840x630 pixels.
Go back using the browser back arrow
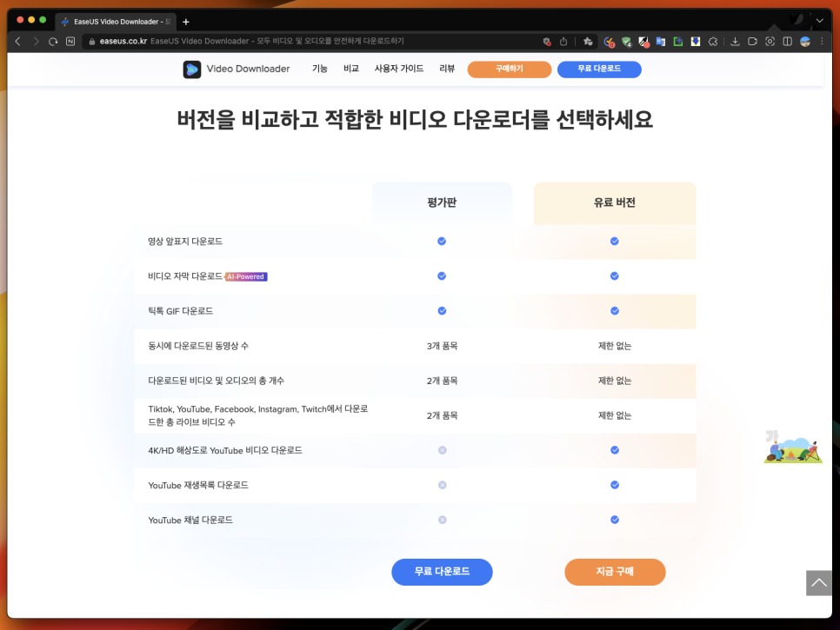tap(17, 41)
